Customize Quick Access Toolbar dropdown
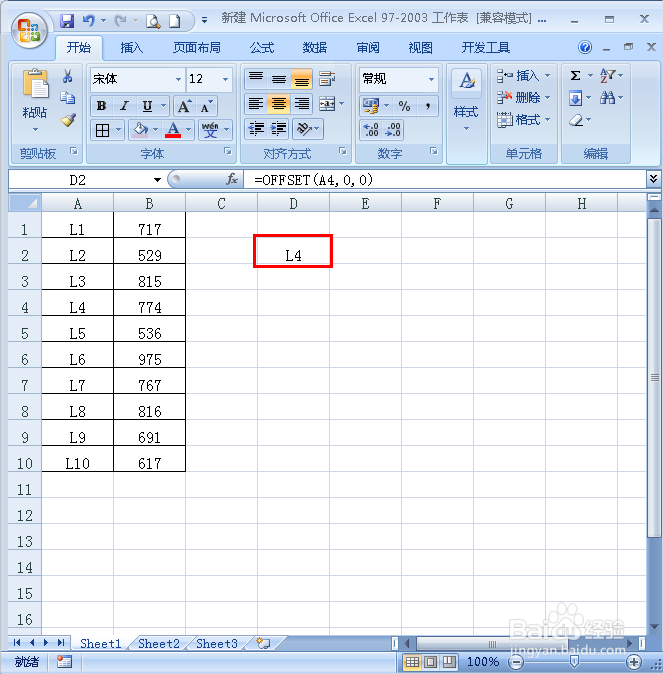 pyautogui.click(x=204, y=20)
